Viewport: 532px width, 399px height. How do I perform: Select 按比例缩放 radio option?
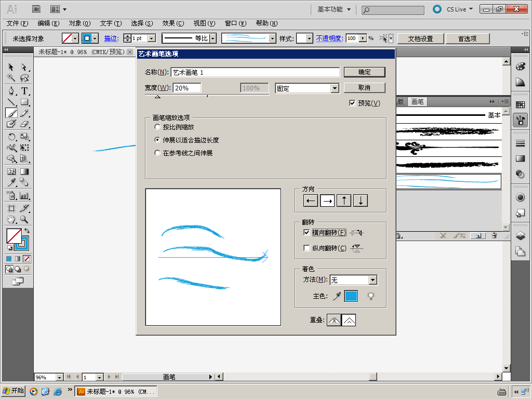[x=157, y=127]
